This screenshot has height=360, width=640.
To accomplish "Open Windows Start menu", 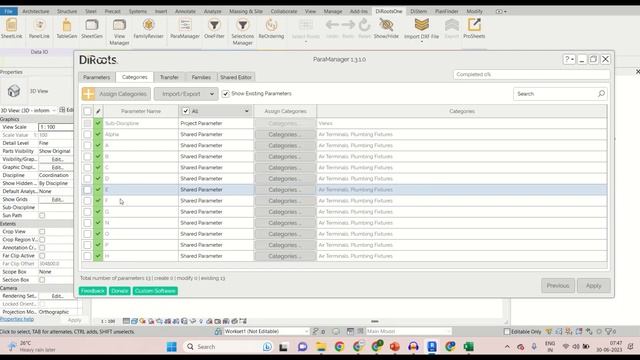I will point(172,347).
